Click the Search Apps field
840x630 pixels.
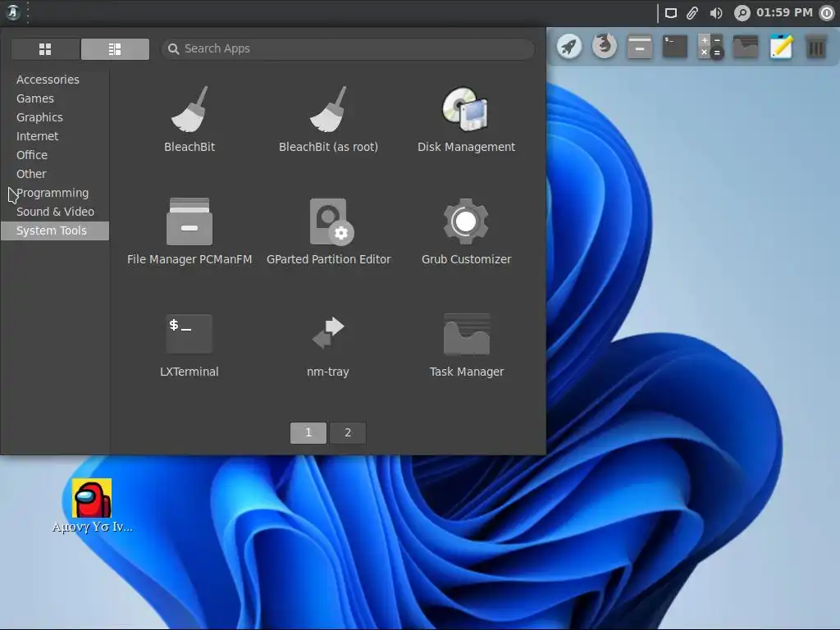click(348, 48)
